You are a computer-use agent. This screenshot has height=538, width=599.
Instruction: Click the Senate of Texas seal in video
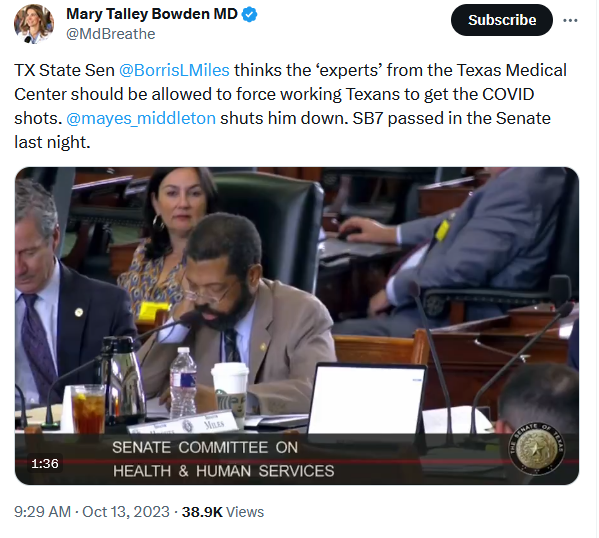tap(537, 448)
